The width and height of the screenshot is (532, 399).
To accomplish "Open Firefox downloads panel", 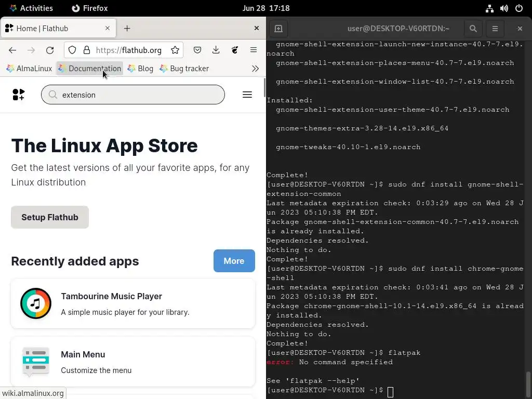I will pyautogui.click(x=216, y=50).
